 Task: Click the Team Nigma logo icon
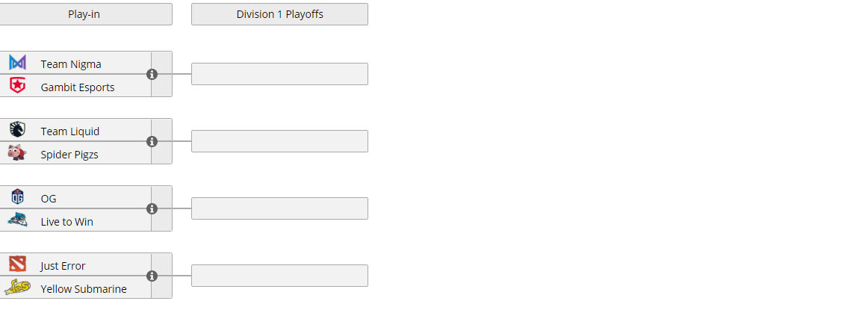pyautogui.click(x=17, y=63)
